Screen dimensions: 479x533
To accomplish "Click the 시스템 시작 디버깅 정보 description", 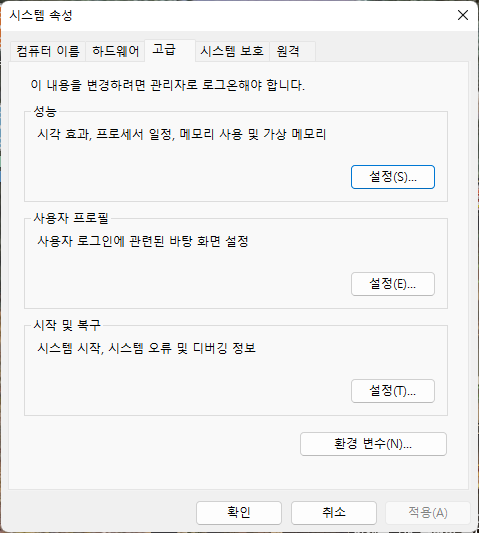I will (146, 348).
